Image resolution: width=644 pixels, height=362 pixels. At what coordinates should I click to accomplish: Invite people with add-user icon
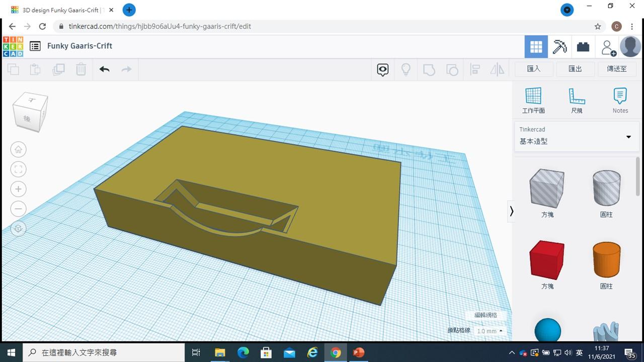(608, 47)
